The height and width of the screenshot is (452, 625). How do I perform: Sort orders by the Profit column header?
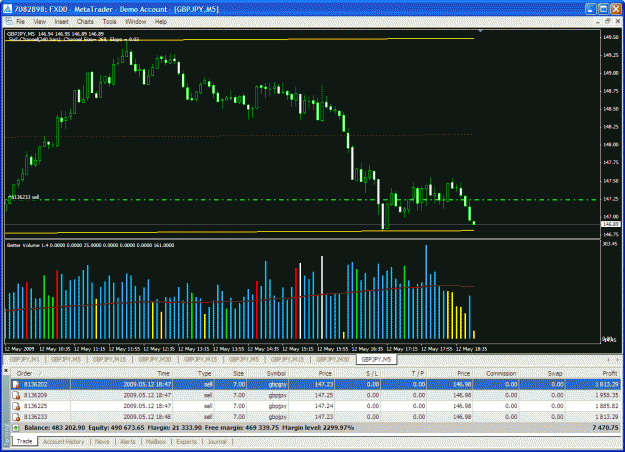tap(593, 373)
